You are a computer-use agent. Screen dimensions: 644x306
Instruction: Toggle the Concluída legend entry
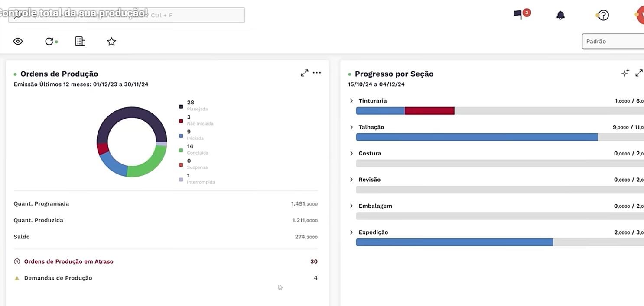click(191, 149)
